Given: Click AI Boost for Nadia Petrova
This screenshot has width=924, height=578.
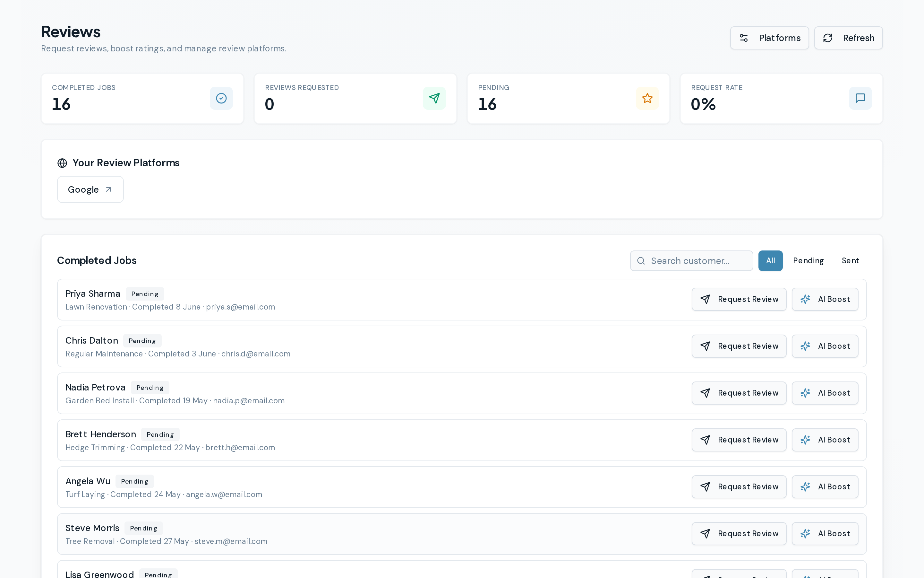Looking at the screenshot, I should point(825,393).
